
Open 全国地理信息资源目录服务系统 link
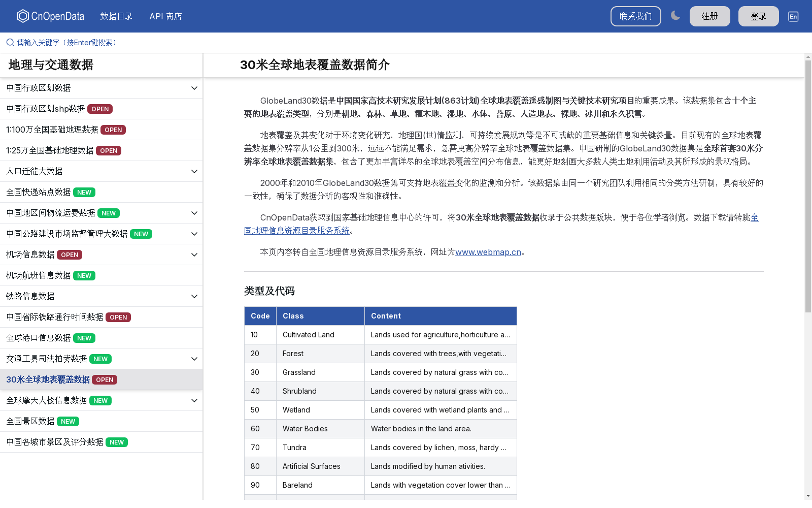pos(297,231)
